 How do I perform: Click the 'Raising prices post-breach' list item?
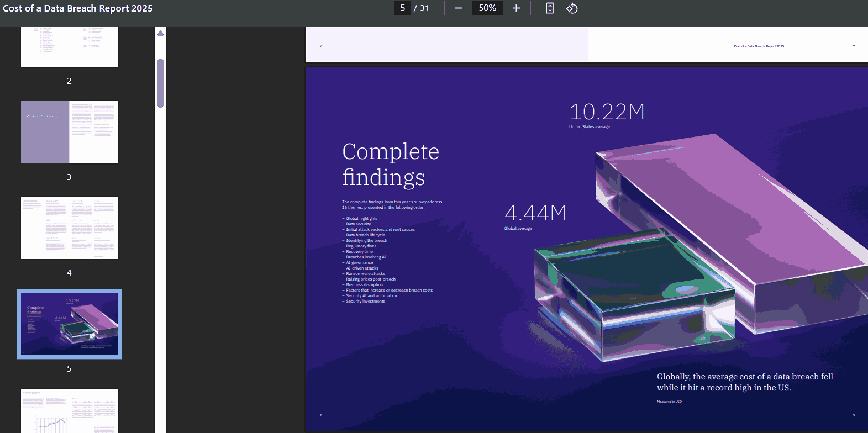[371, 279]
